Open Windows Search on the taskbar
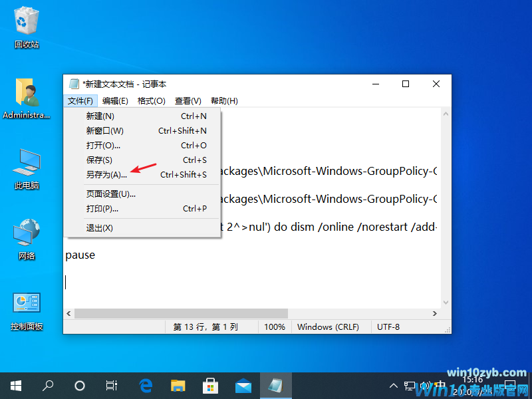 [47, 386]
